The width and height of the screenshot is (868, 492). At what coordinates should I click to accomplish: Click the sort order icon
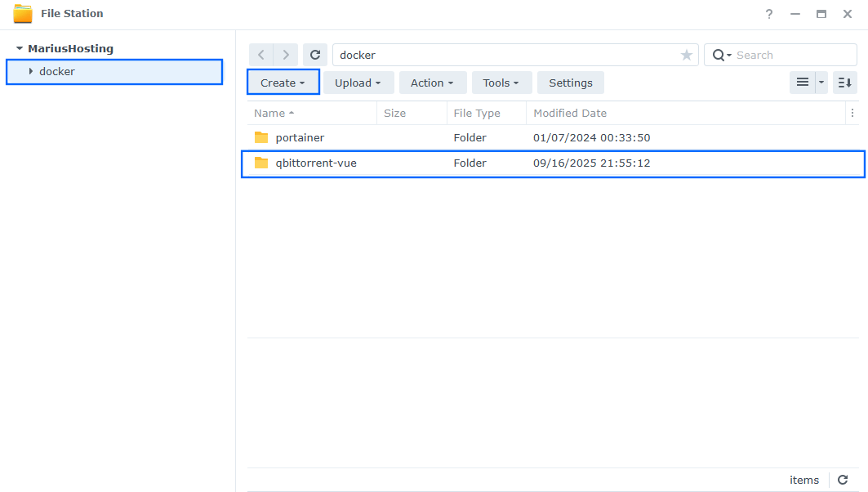pyautogui.click(x=845, y=83)
